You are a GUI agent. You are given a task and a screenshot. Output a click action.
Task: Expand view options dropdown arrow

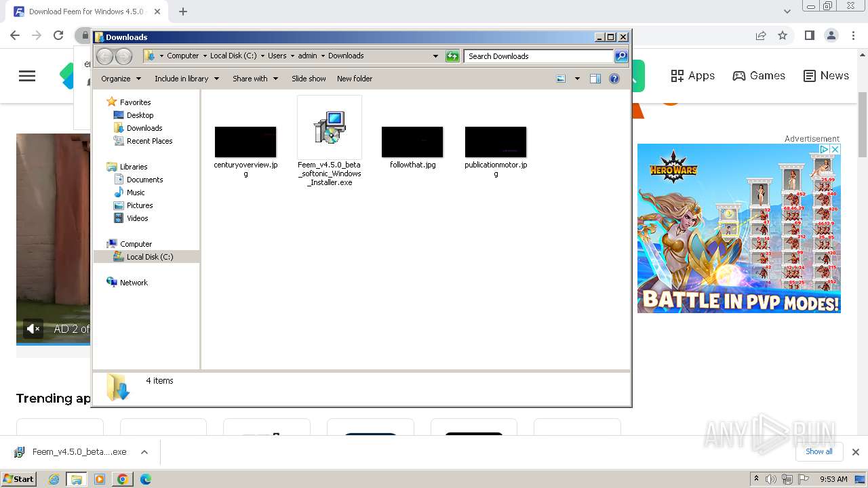(577, 79)
